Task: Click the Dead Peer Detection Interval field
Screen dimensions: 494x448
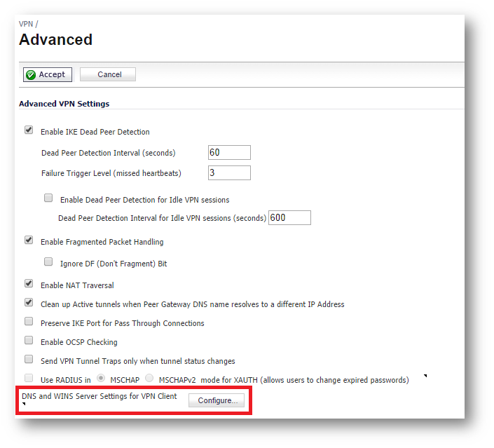Action: [x=229, y=153]
